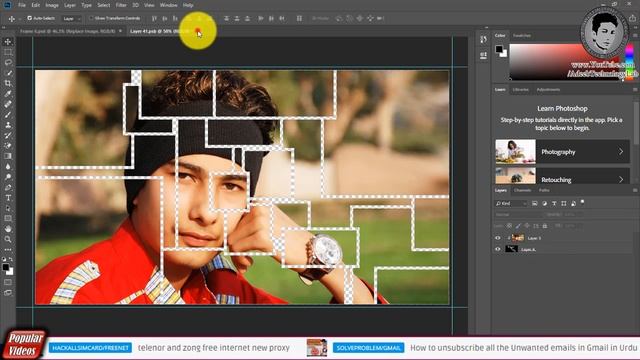Open the Image menu
640x360 pixels.
(52, 5)
